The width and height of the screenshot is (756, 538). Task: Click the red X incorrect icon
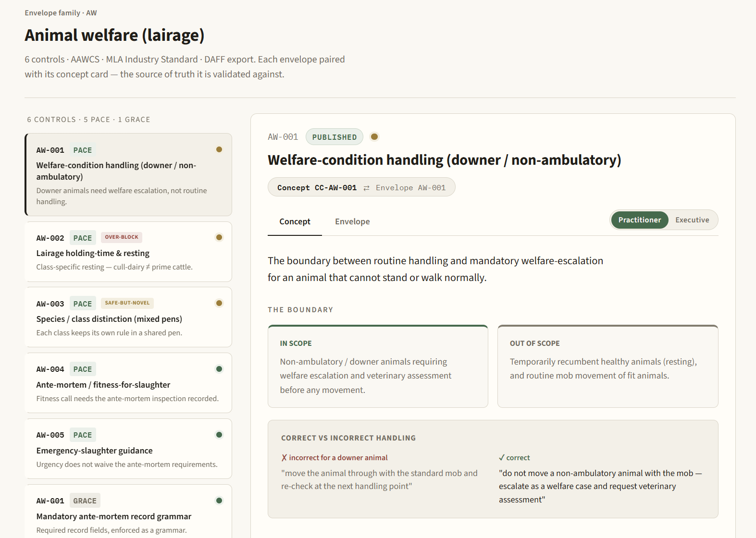(284, 458)
